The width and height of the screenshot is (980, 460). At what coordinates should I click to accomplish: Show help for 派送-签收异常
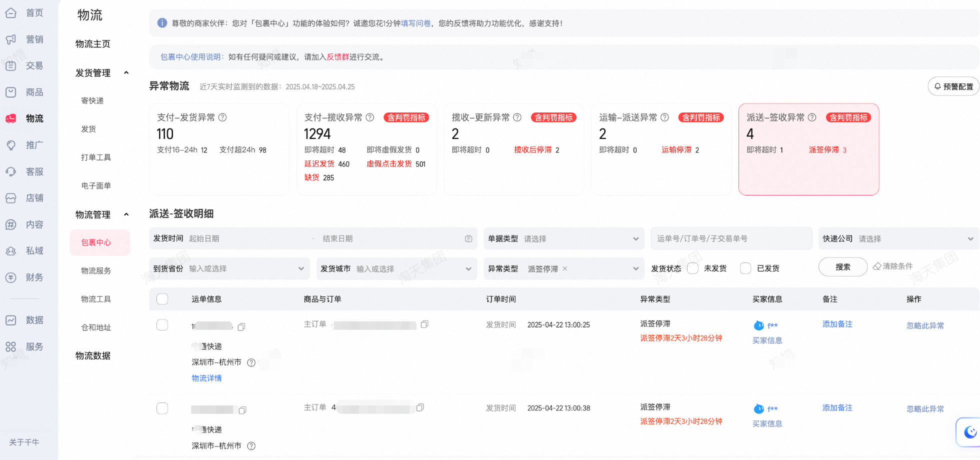point(812,117)
